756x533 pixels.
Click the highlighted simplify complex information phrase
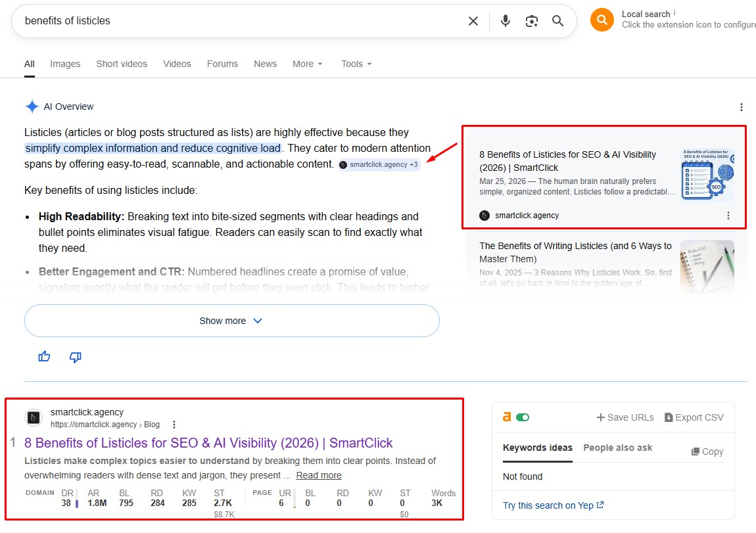153,149
